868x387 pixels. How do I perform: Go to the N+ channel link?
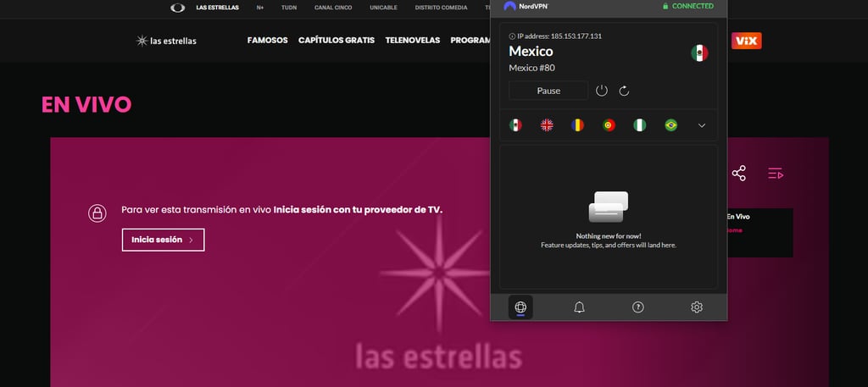pyautogui.click(x=260, y=8)
